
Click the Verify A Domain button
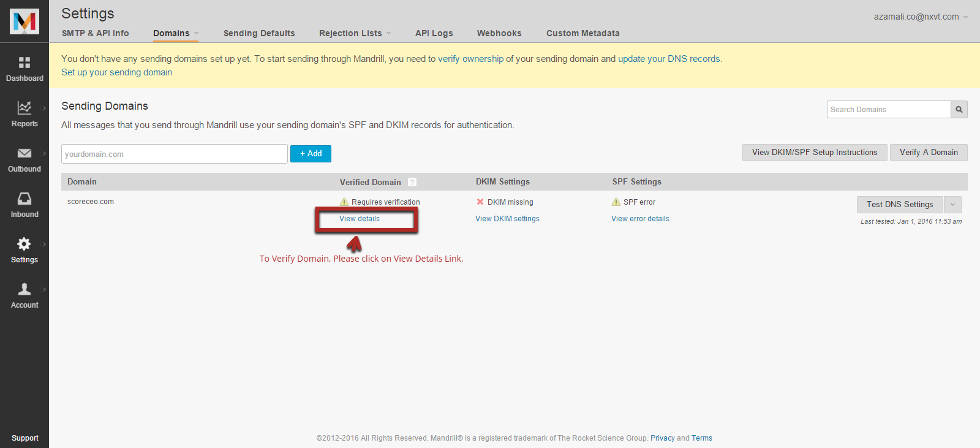pyautogui.click(x=929, y=153)
